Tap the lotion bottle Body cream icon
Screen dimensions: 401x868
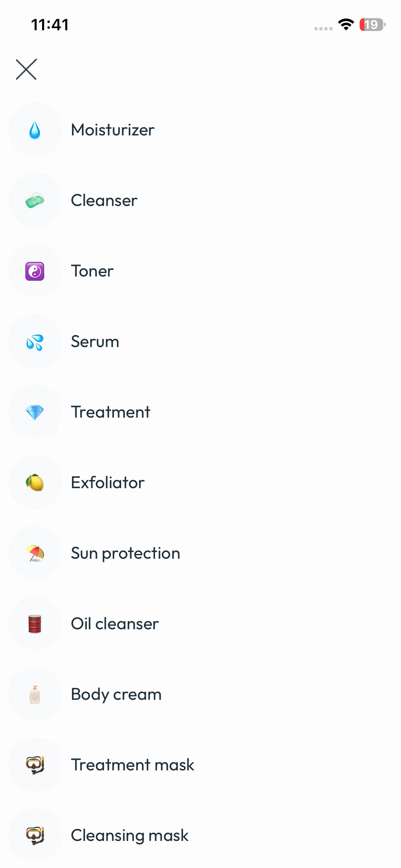tap(35, 694)
